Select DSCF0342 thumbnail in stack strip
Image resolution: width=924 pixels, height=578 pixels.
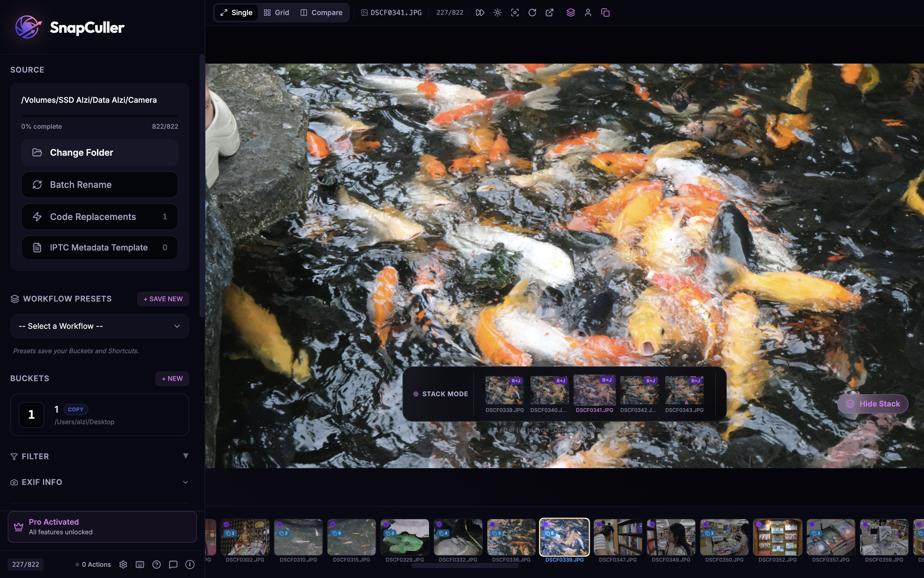pos(639,390)
